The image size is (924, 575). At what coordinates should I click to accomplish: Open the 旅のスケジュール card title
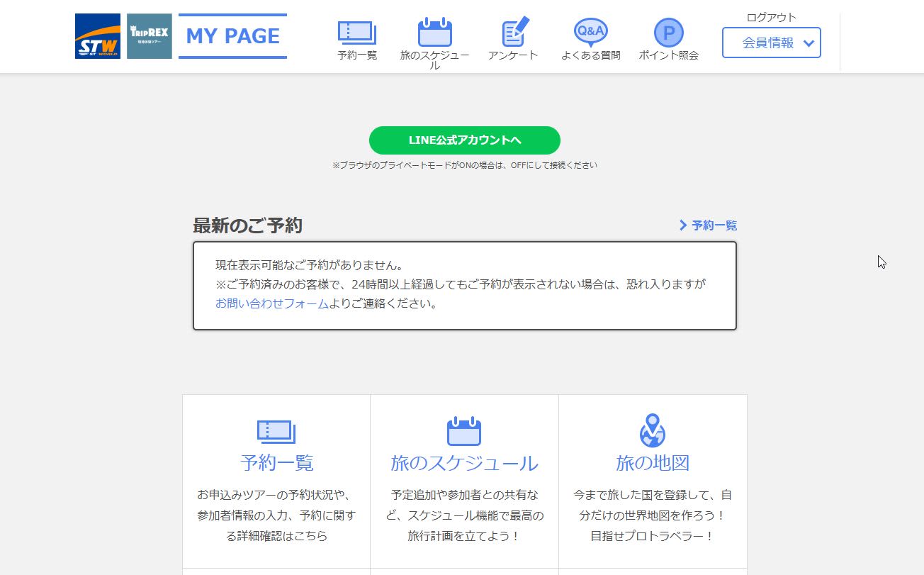pos(465,463)
